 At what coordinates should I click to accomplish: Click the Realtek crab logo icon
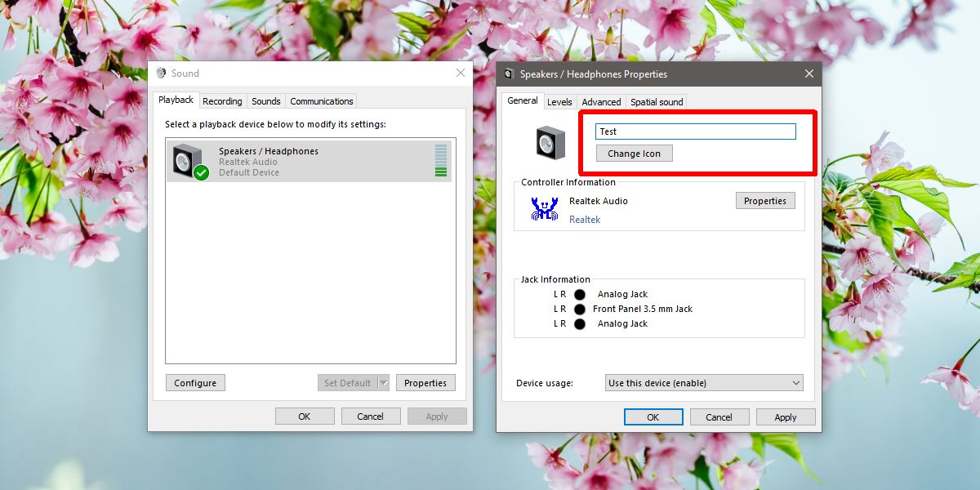544,209
